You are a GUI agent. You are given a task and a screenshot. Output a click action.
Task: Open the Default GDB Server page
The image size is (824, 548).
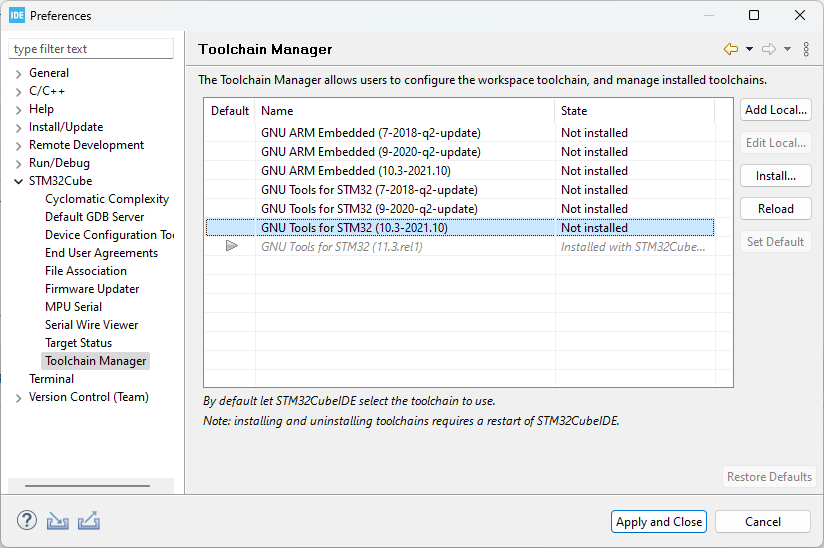[94, 217]
